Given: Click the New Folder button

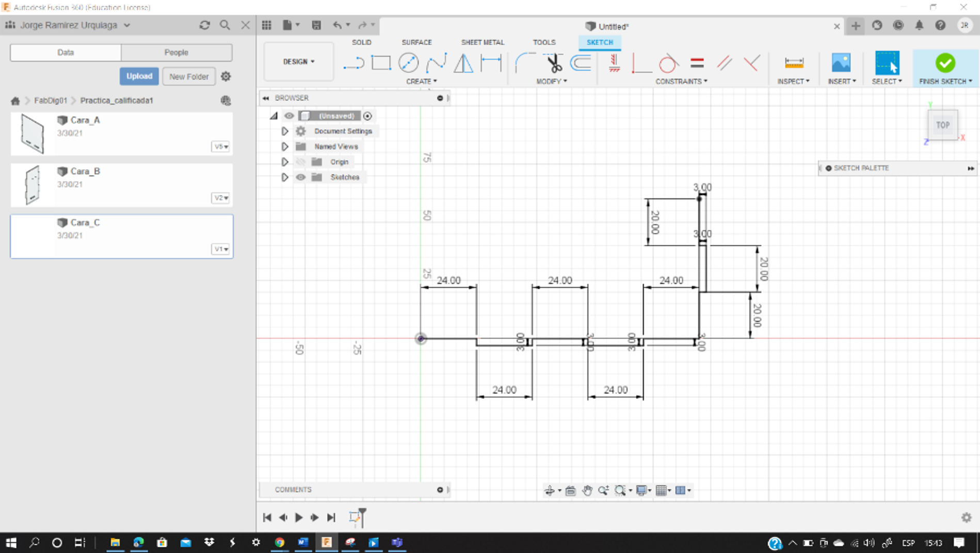Looking at the screenshot, I should click(x=188, y=76).
